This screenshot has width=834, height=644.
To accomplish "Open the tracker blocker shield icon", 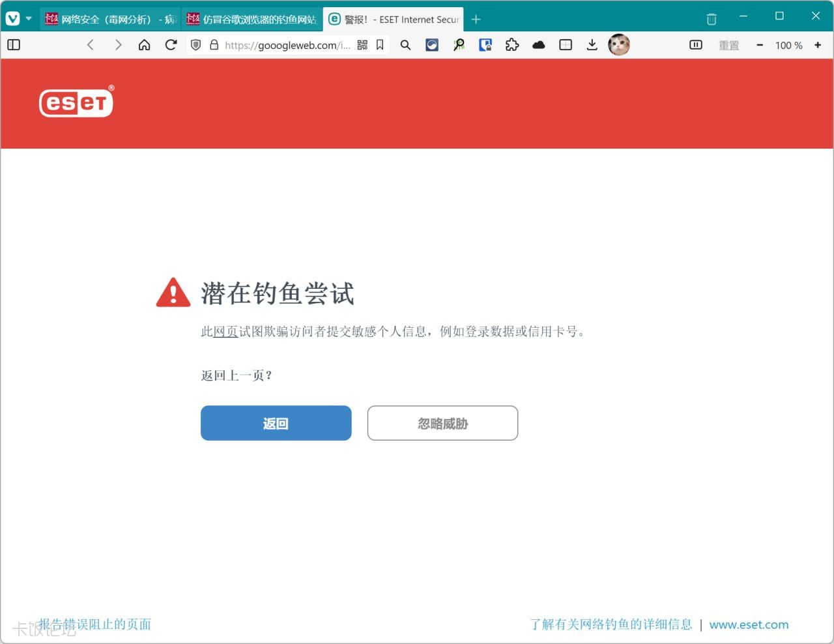I will click(195, 45).
